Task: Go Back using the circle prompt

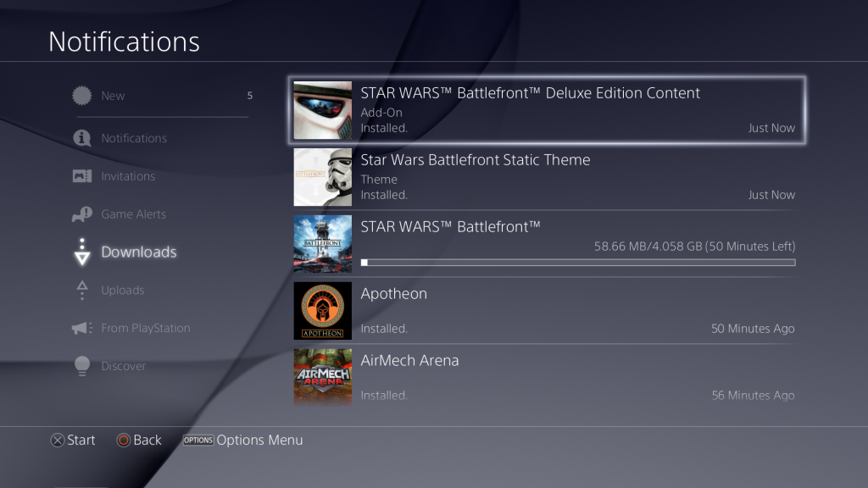Action: (139, 440)
